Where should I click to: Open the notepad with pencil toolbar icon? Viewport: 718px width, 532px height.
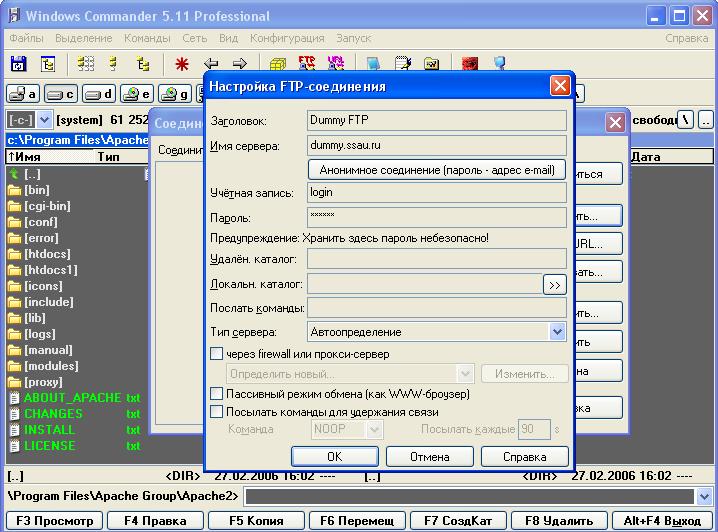[403, 63]
